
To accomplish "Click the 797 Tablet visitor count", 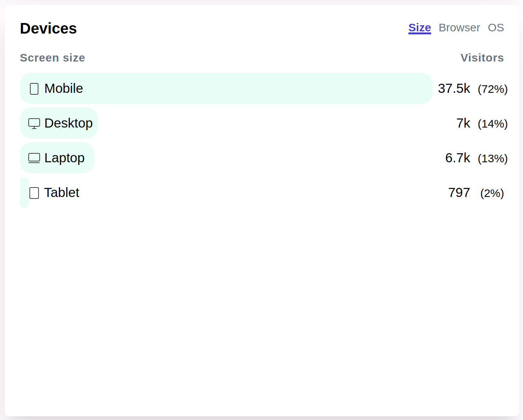I will click(459, 192).
